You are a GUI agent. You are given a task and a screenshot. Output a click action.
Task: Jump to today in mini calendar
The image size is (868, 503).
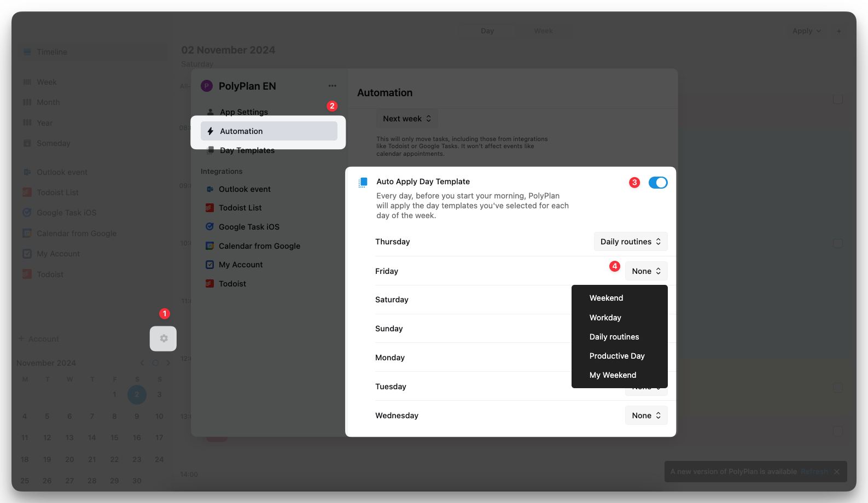(155, 363)
